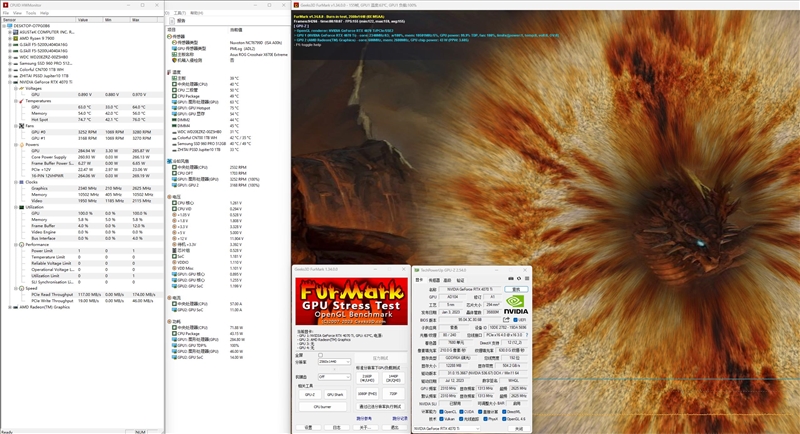The image size is (800, 434).
Task: Click the bus interface question mark in GPU-Z
Action: [527, 335]
